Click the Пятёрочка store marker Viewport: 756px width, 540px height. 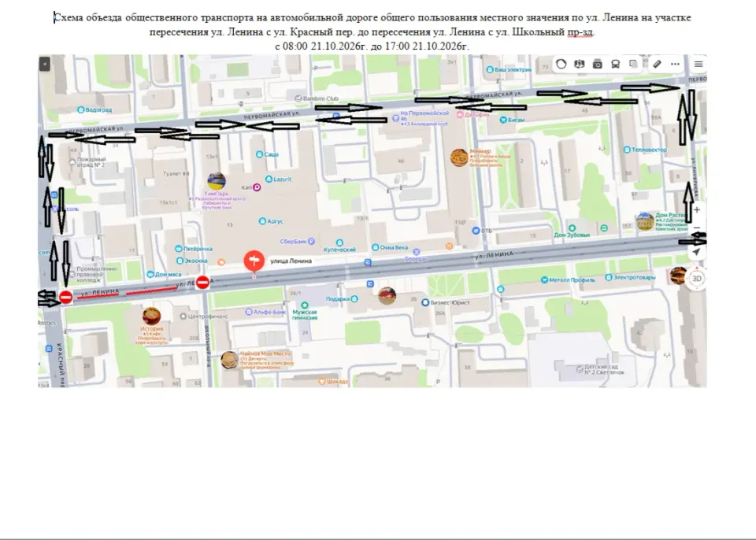tap(179, 249)
